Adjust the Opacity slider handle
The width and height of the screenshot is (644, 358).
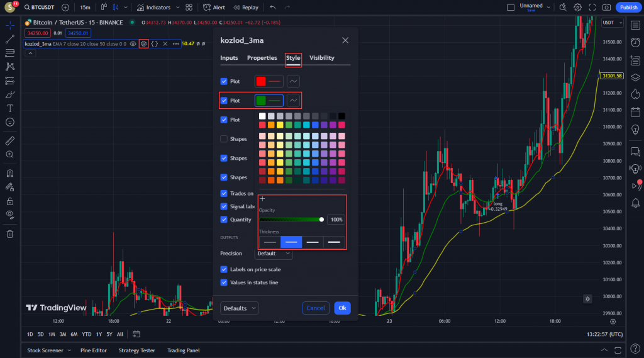coord(321,220)
